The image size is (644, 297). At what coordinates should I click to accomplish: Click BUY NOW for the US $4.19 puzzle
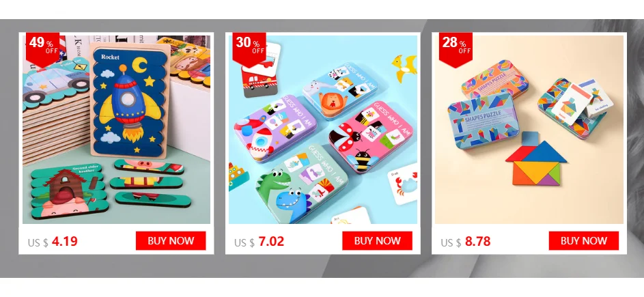pyautogui.click(x=171, y=241)
